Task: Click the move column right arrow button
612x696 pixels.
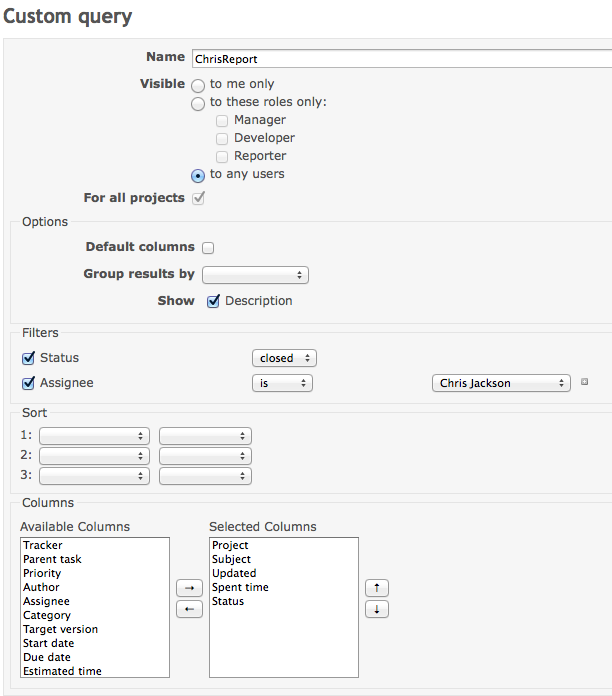Action: click(x=190, y=588)
